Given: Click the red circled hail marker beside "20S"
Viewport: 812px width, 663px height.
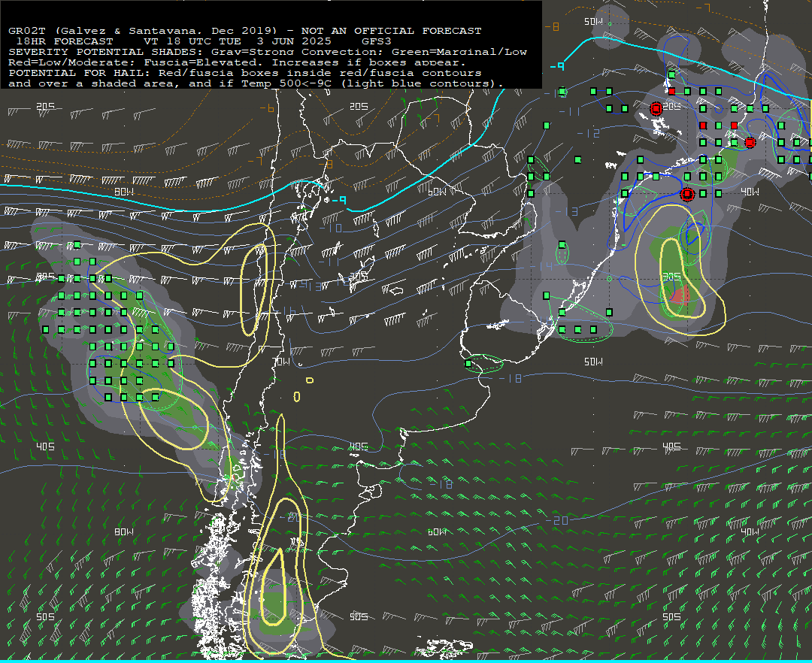Looking at the screenshot, I should (656, 109).
